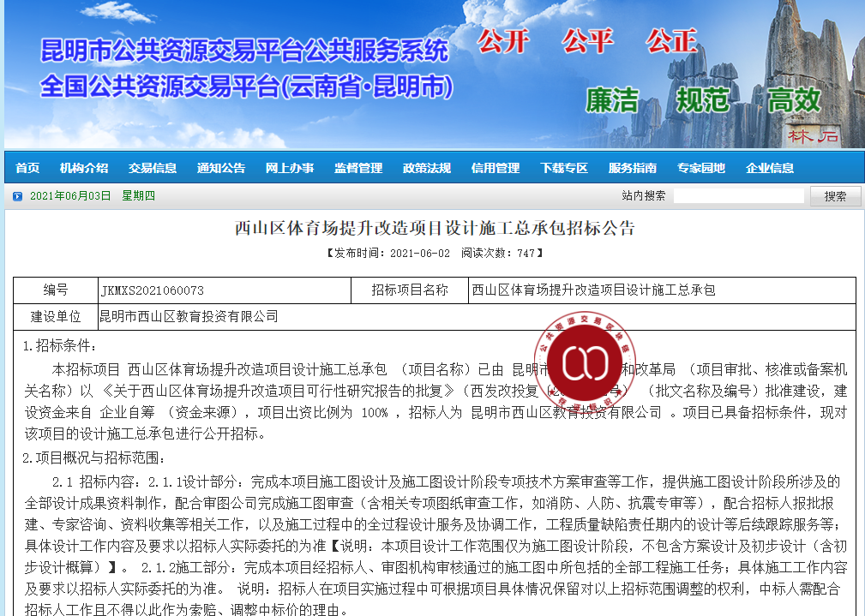Viewport: 865px width, 616px height.
Task: Click the 站内搜索 input field
Action: click(x=738, y=196)
